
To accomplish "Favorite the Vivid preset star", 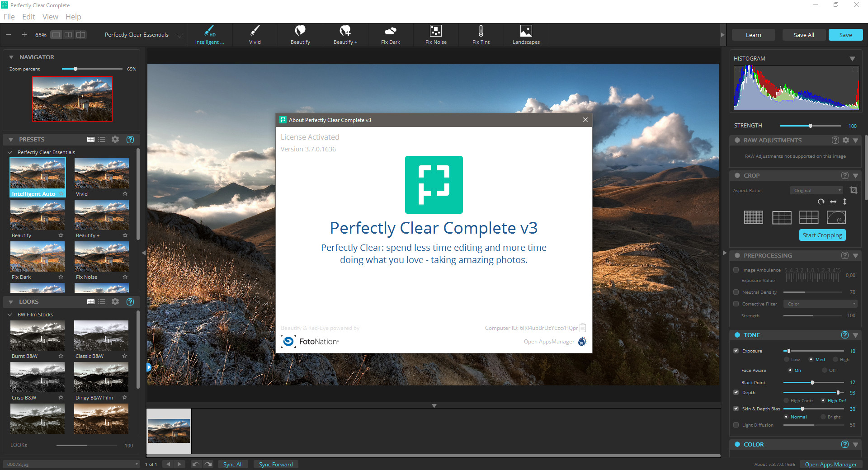I will click(x=125, y=194).
